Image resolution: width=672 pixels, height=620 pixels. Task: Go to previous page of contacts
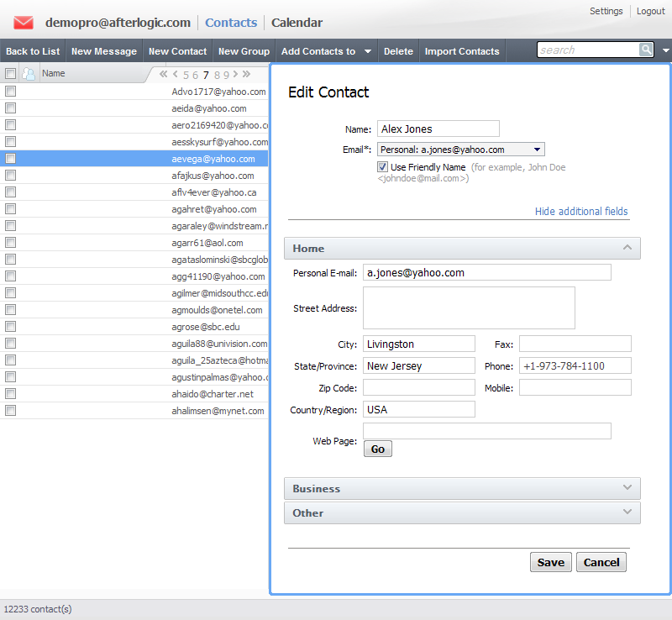click(x=175, y=75)
